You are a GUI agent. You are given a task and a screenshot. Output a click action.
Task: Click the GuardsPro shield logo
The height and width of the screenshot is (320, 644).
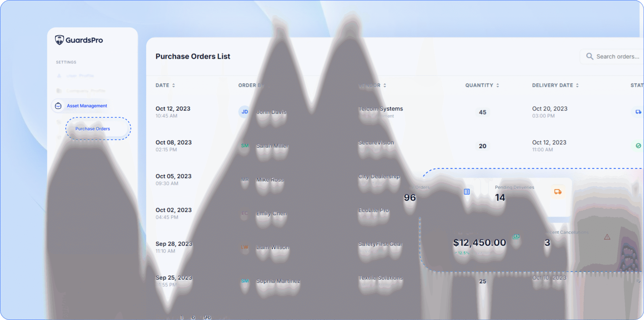[x=59, y=40]
